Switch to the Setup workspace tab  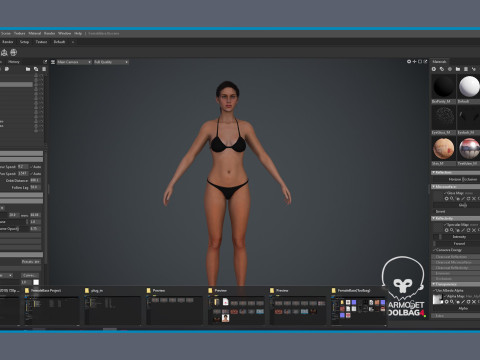24,42
